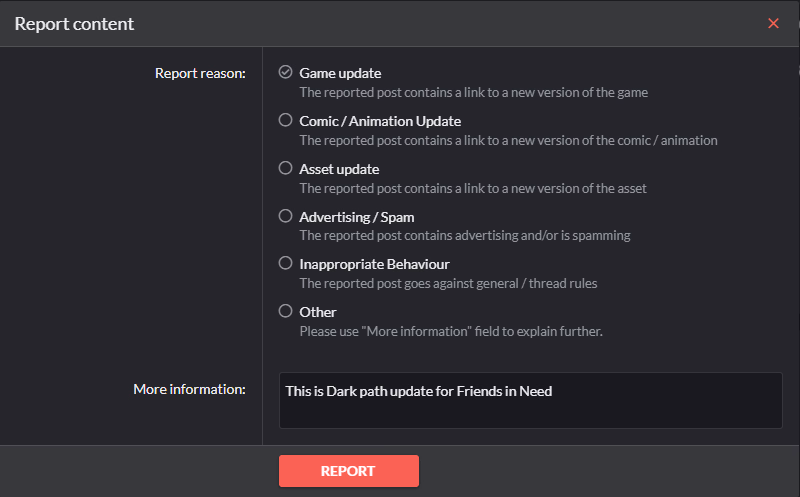
Task: Click the 'Game update' label text
Action: pos(340,73)
